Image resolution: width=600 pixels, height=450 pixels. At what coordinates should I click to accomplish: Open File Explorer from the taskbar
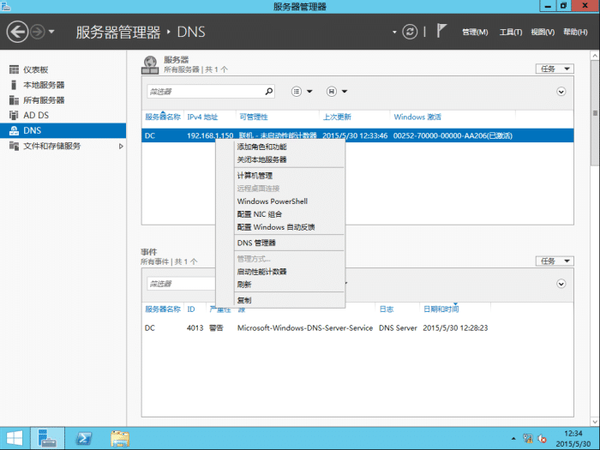pos(120,439)
